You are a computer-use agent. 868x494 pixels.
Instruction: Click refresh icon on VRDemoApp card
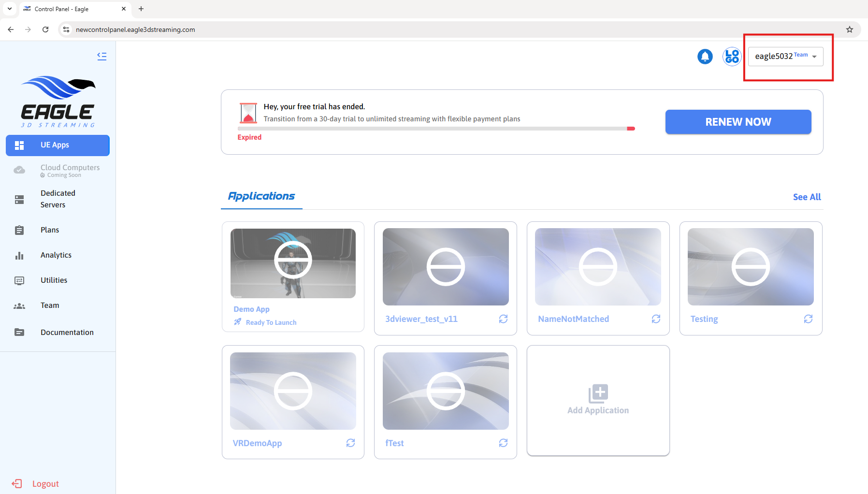(x=350, y=443)
